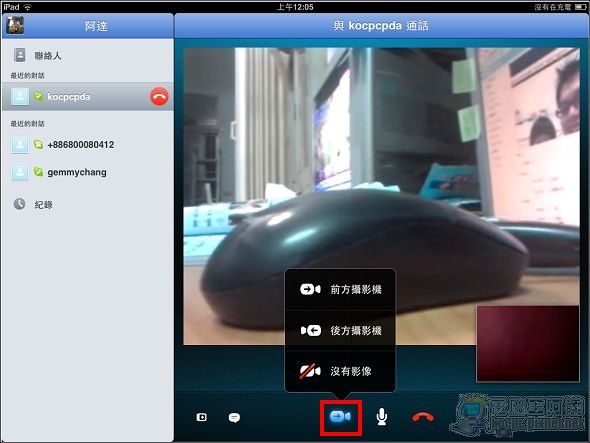Open the chat message bubble icon
Screen dimensions: 590x443
pyautogui.click(x=234, y=417)
